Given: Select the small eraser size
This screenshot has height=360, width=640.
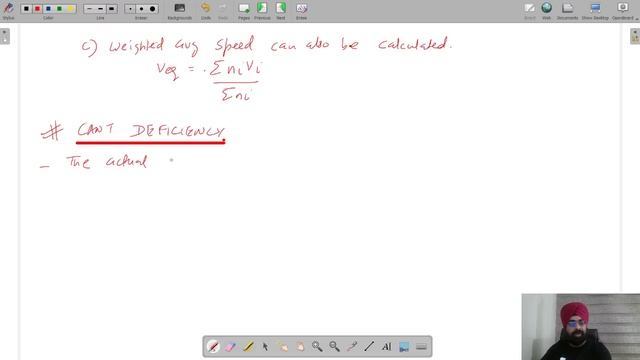Looking at the screenshot, I should (130, 9).
